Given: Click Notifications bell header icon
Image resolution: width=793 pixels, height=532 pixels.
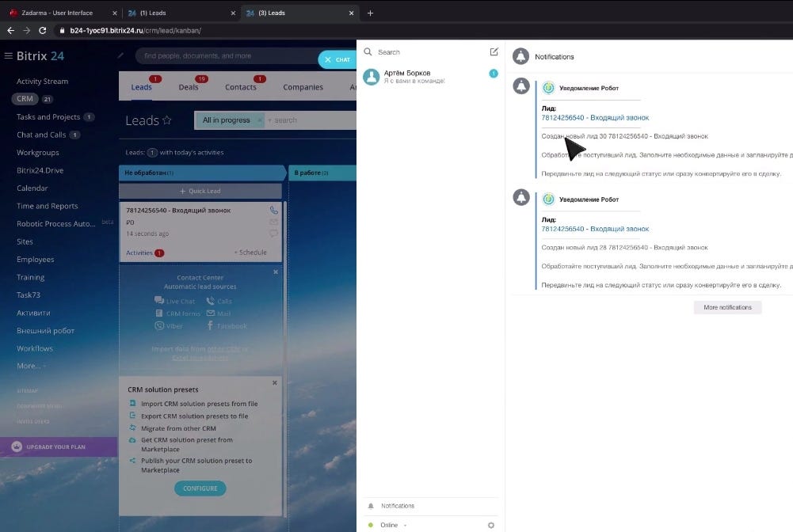Looking at the screenshot, I should coord(521,56).
